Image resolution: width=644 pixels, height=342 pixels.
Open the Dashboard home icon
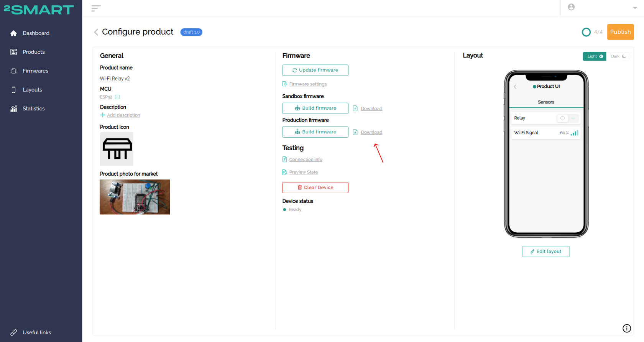tap(14, 33)
